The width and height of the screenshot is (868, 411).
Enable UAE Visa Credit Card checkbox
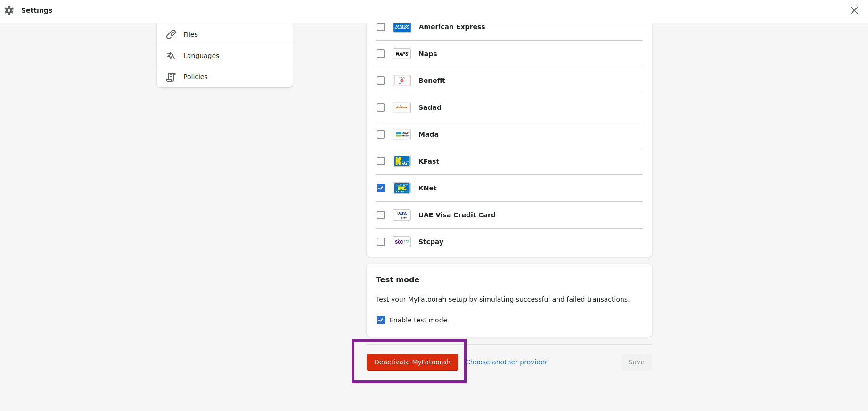coord(381,215)
